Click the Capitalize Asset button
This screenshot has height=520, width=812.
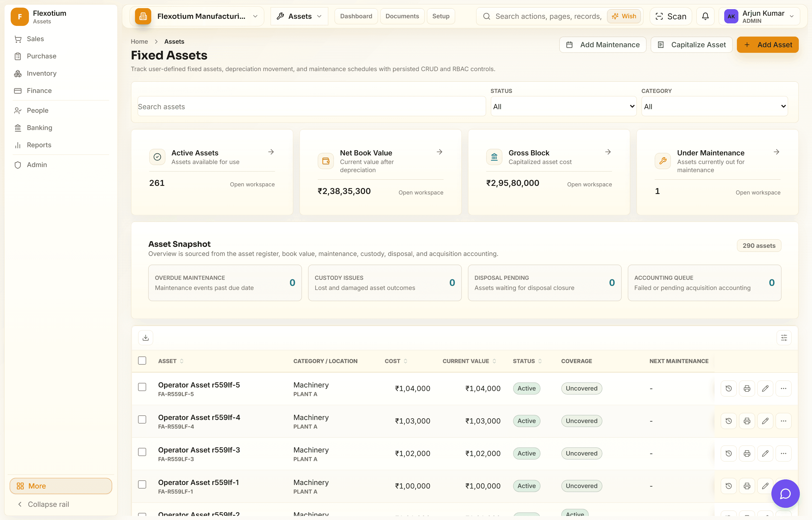(691, 45)
